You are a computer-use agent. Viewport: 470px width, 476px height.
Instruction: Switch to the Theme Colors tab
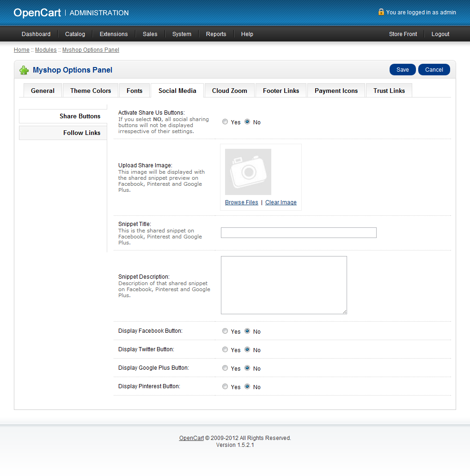point(91,91)
